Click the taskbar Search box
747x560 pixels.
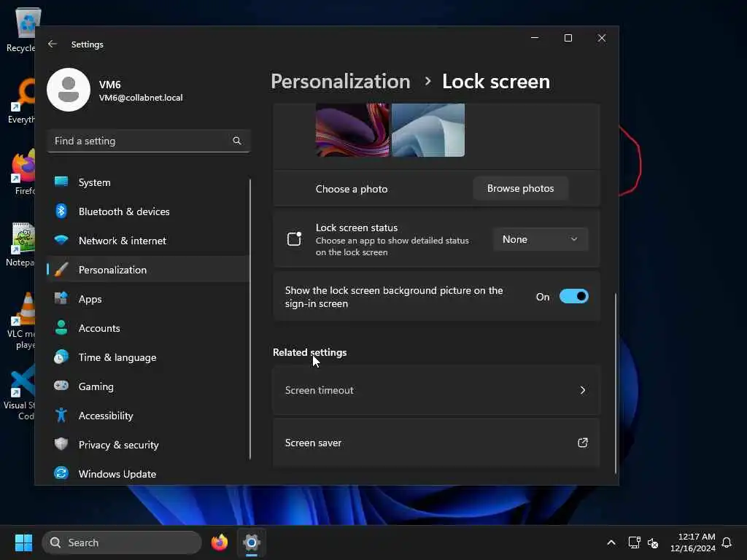tap(122, 542)
